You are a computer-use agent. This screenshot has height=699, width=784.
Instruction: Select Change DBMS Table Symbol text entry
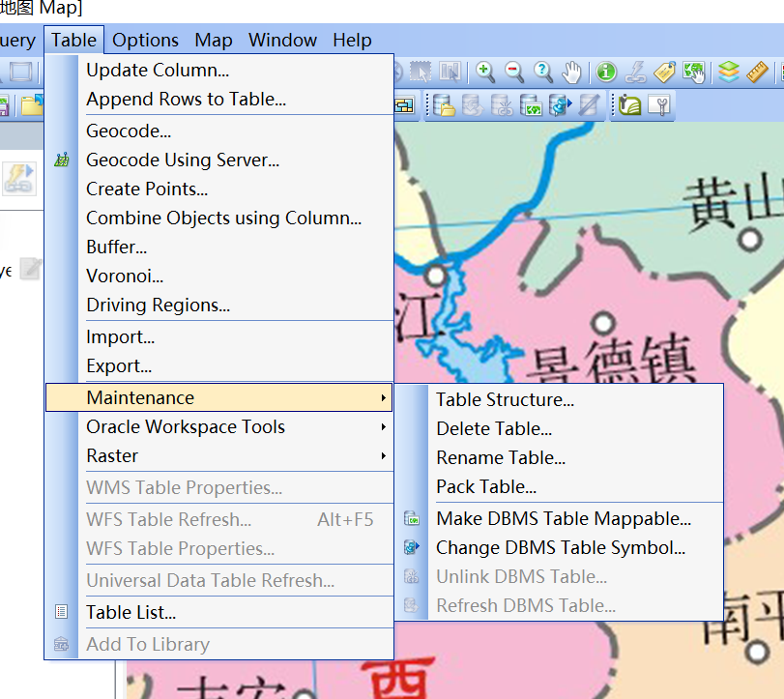coord(561,548)
